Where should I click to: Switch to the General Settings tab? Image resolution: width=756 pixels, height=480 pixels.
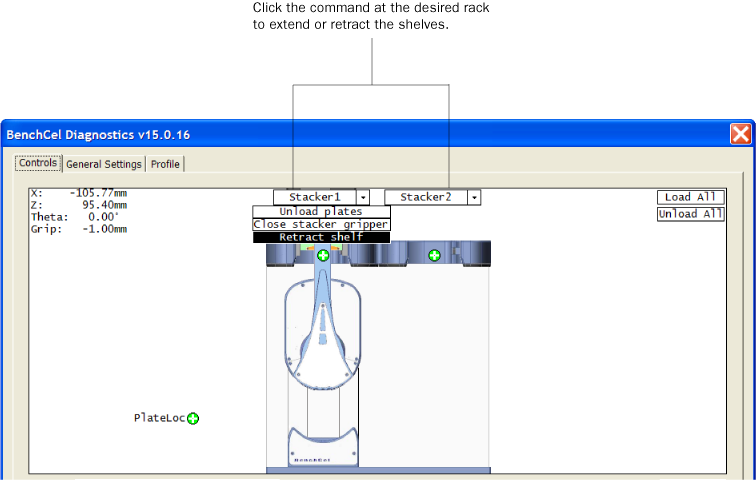[104, 164]
